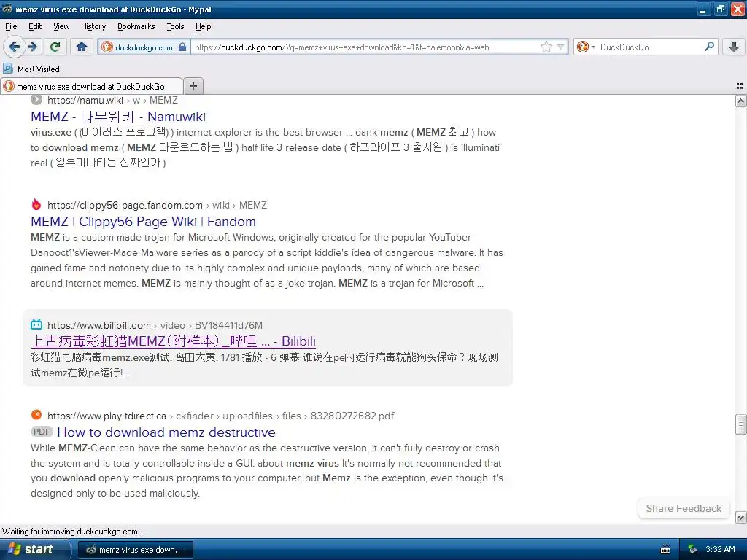Open the Bilibili MEMZ video result

tap(173, 341)
